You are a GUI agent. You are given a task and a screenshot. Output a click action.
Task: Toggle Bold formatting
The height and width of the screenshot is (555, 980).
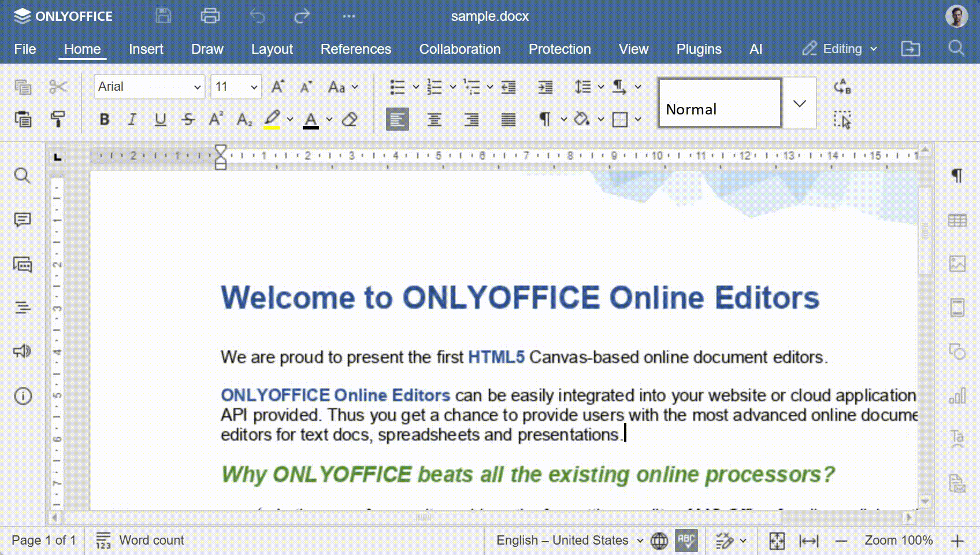[104, 119]
